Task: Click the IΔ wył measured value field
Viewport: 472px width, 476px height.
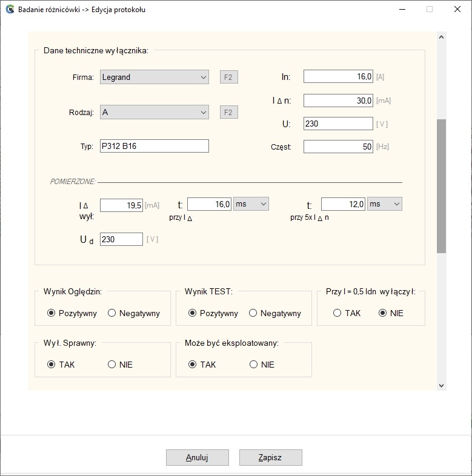Action: coord(121,205)
